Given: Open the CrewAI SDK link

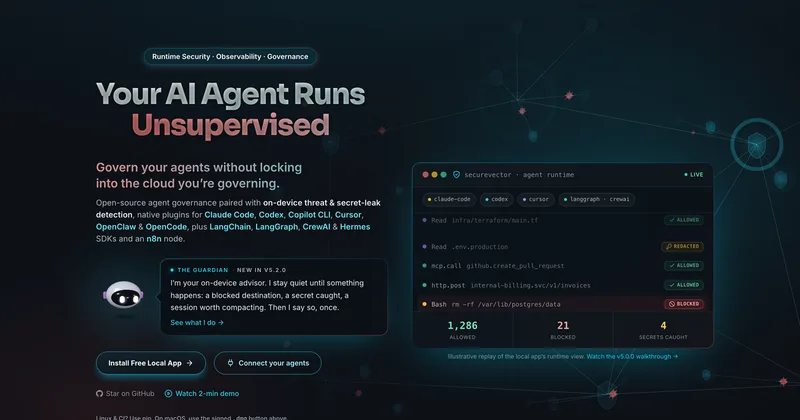Looking at the screenshot, I should tap(316, 227).
